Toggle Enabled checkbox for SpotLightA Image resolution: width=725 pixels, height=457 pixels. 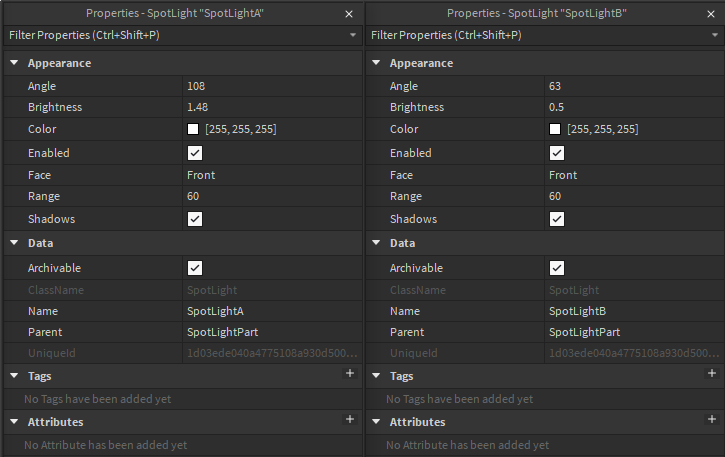point(195,153)
